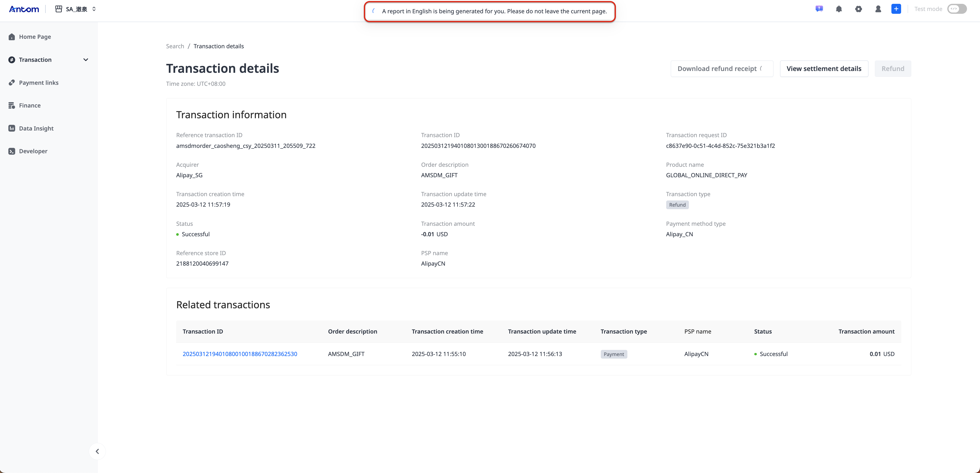980x473 pixels.
Task: Open the help and support widget
Action: click(819, 9)
